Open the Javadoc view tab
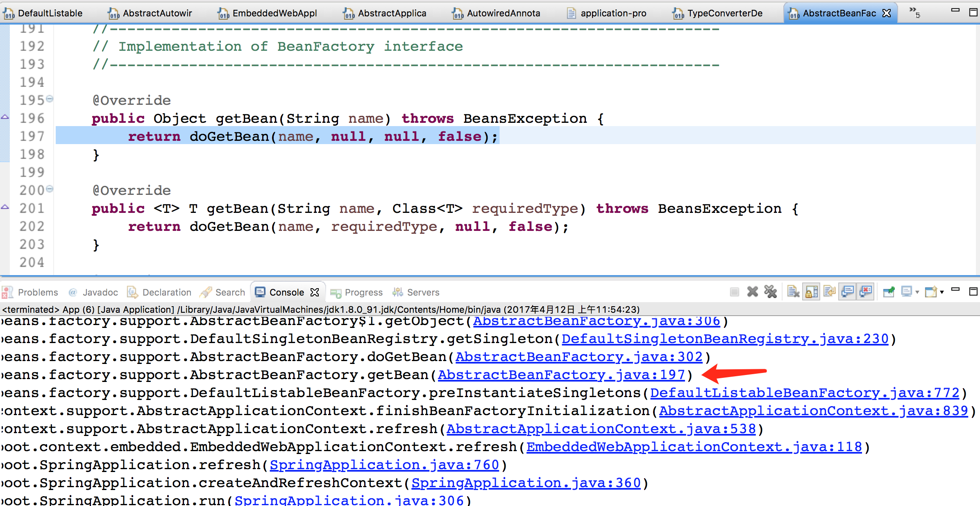 point(93,292)
